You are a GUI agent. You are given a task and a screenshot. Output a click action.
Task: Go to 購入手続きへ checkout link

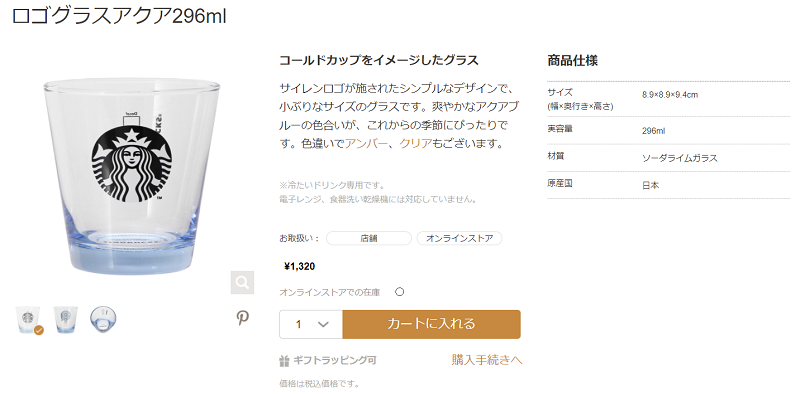click(x=487, y=360)
